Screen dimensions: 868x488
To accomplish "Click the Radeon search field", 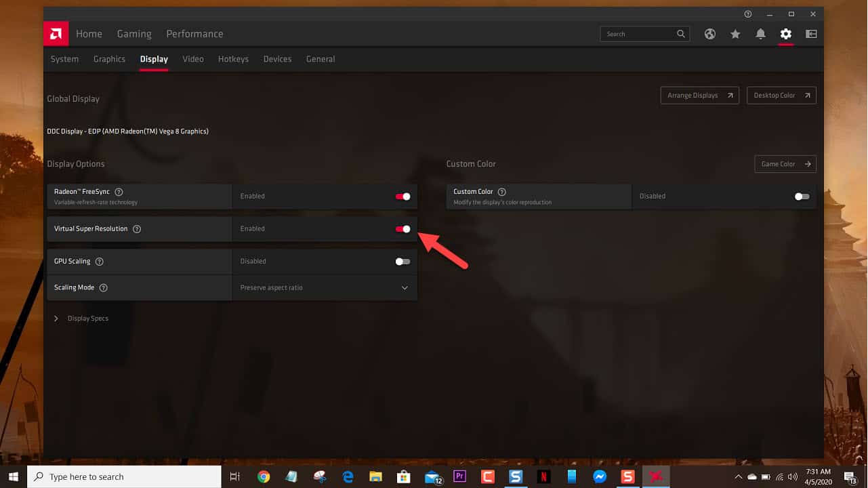I will (x=644, y=34).
